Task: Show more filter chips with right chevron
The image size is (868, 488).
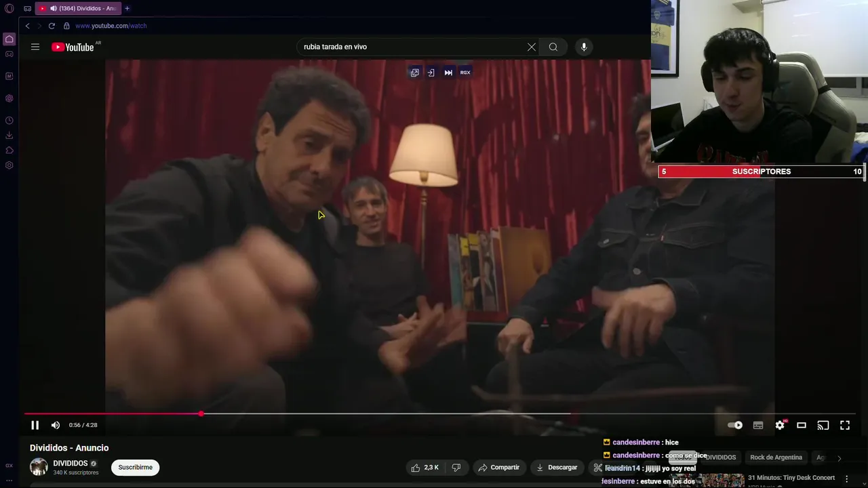Action: pyautogui.click(x=839, y=458)
